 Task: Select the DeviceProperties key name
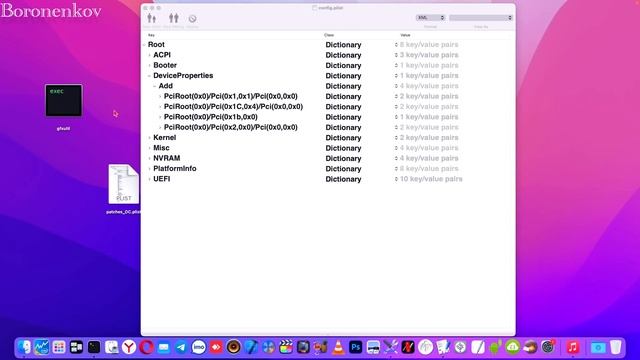click(183, 76)
